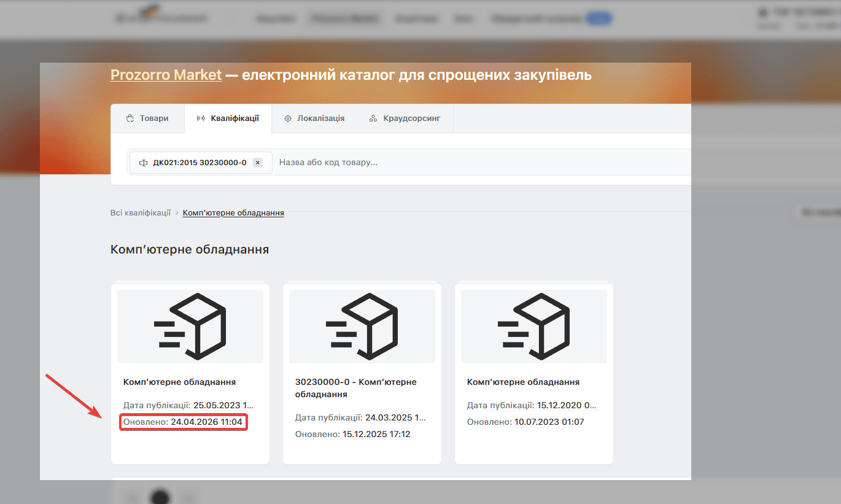Viewport: 841px width, 504px height.
Task: Click the third card's package icon
Action: click(534, 326)
